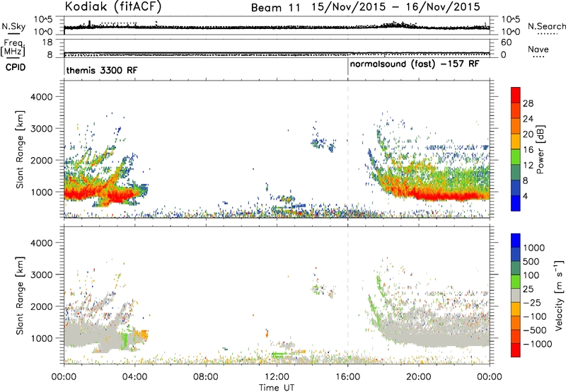Image resolution: width=566 pixels, height=392 pixels.
Task: Click the '60' Nave axis tick label
Action: coord(506,42)
